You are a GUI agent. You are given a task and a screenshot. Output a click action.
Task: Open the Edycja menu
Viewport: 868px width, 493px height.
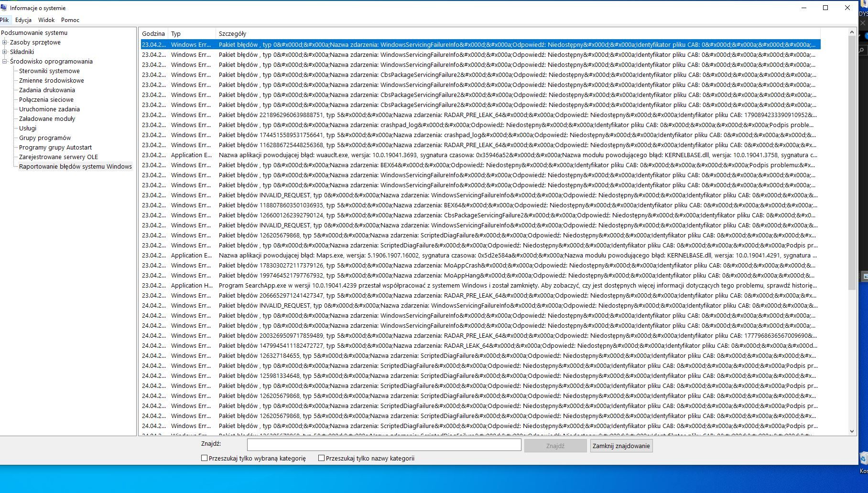coord(23,20)
